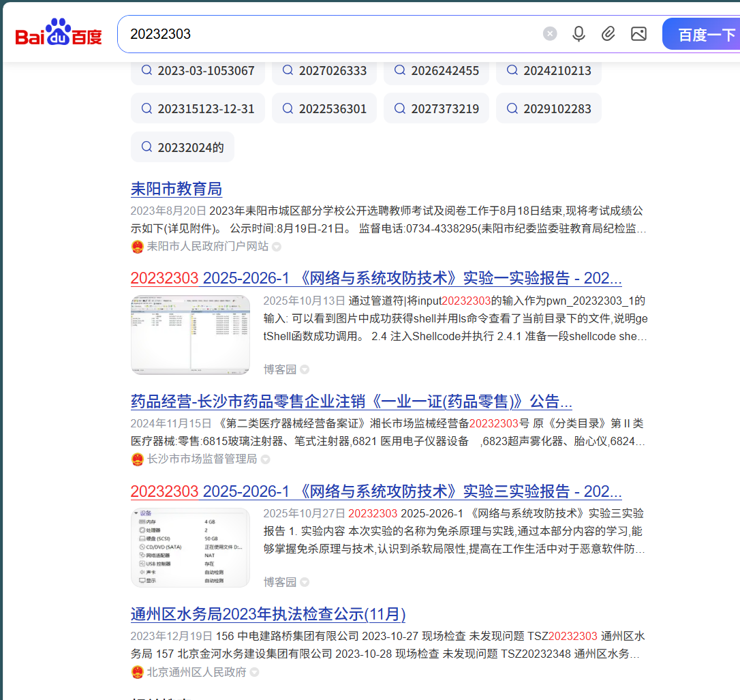Click snippet text starting 2025年10月27日
Image resolution: width=740 pixels, height=700 pixels.
(454, 531)
